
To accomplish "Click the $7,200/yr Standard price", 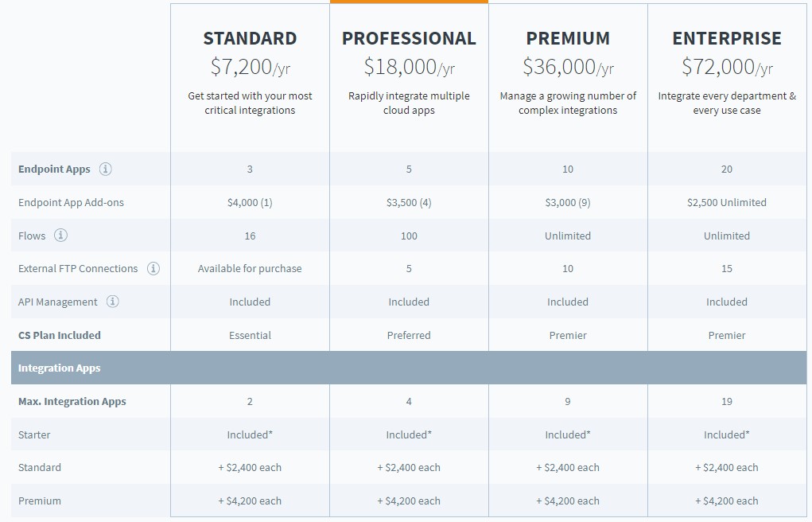I will (250, 67).
